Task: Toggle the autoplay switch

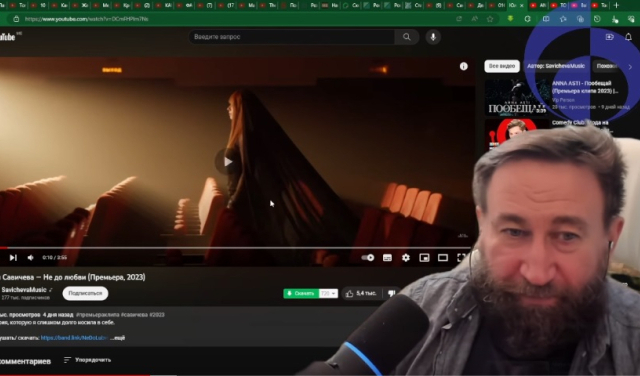Action: [368, 258]
